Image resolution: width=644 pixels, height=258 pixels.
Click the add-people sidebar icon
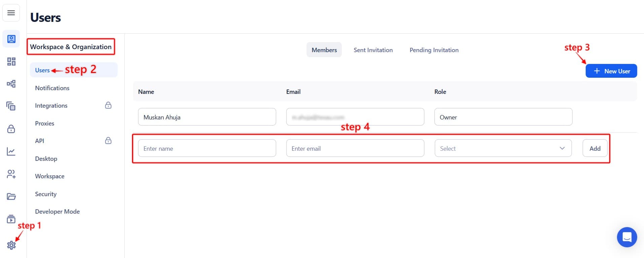11,174
